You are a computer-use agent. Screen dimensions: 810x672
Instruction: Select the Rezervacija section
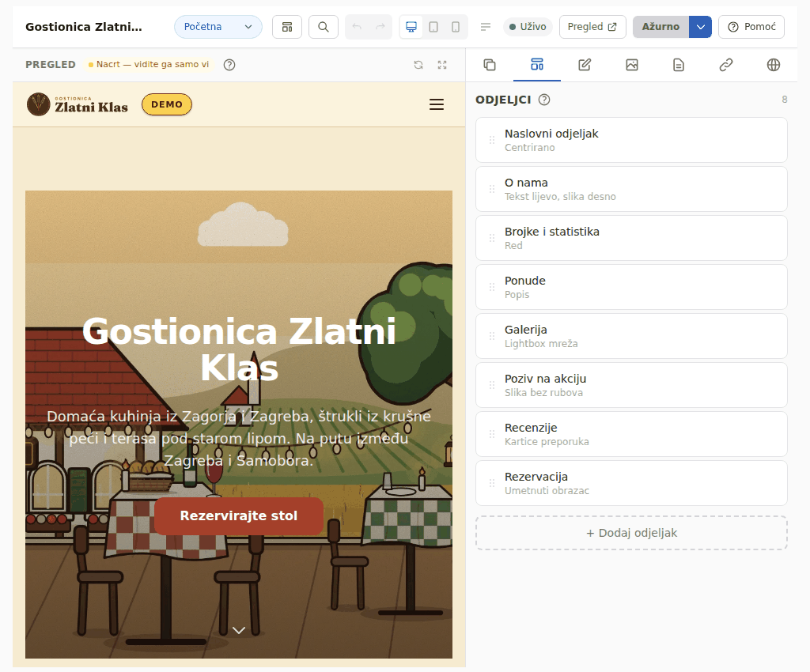[631, 483]
